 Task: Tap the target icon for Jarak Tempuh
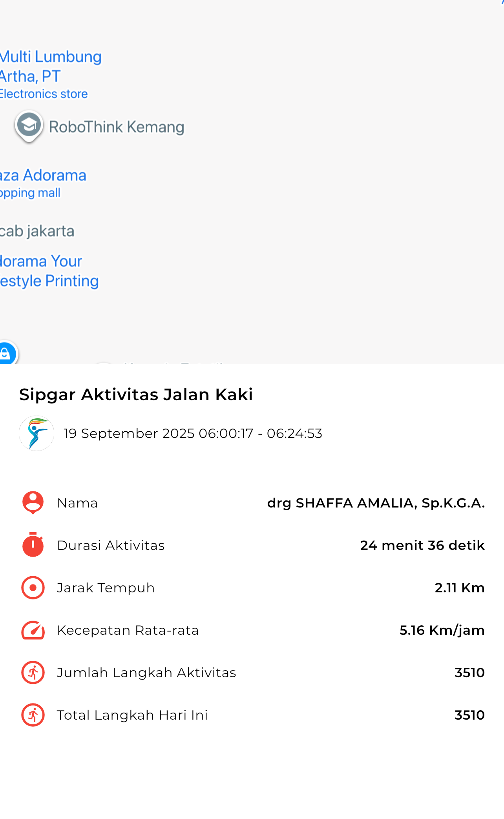(x=33, y=588)
